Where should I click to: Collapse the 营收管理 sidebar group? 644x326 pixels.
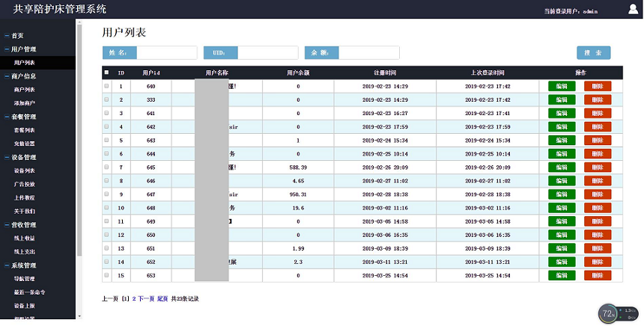point(23,225)
